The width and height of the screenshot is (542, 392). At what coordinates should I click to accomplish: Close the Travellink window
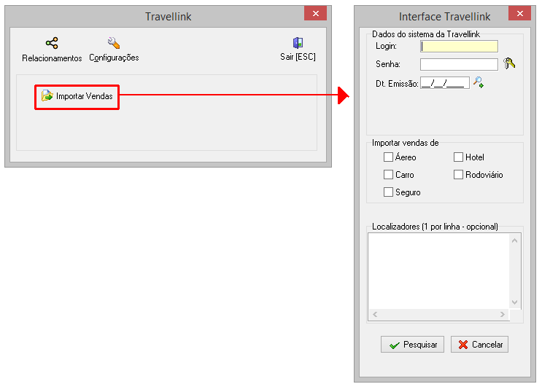[x=316, y=13]
